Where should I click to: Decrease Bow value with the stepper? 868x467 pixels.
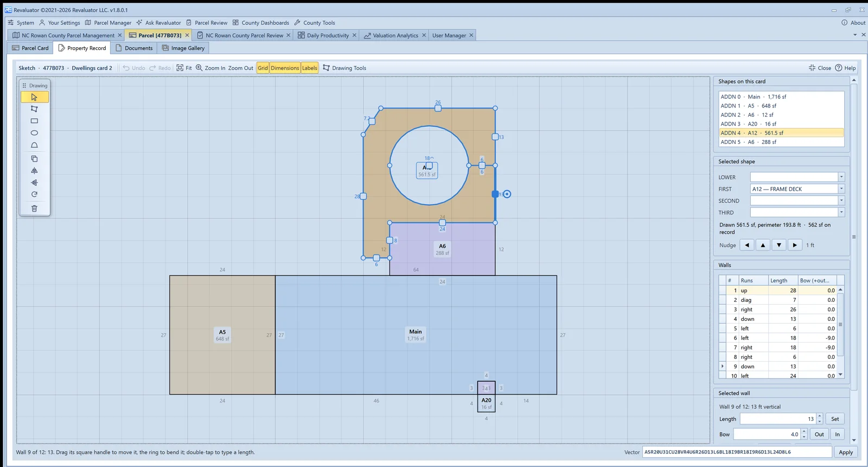(x=804, y=437)
